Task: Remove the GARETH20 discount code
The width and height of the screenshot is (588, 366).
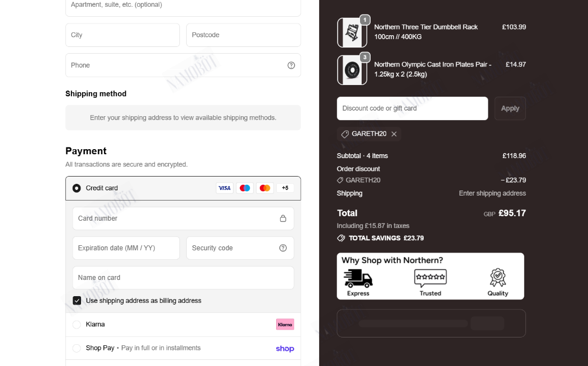Action: [x=394, y=134]
